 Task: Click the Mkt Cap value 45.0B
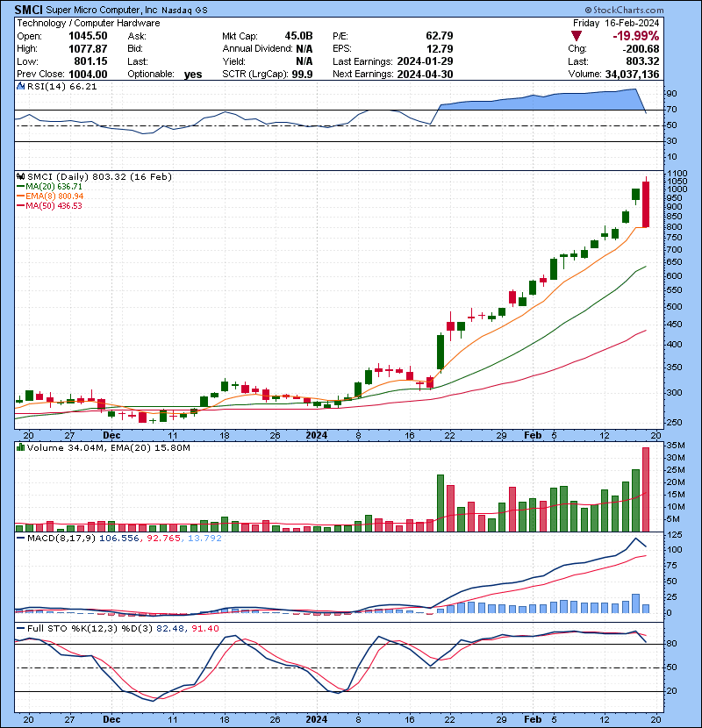click(x=298, y=36)
